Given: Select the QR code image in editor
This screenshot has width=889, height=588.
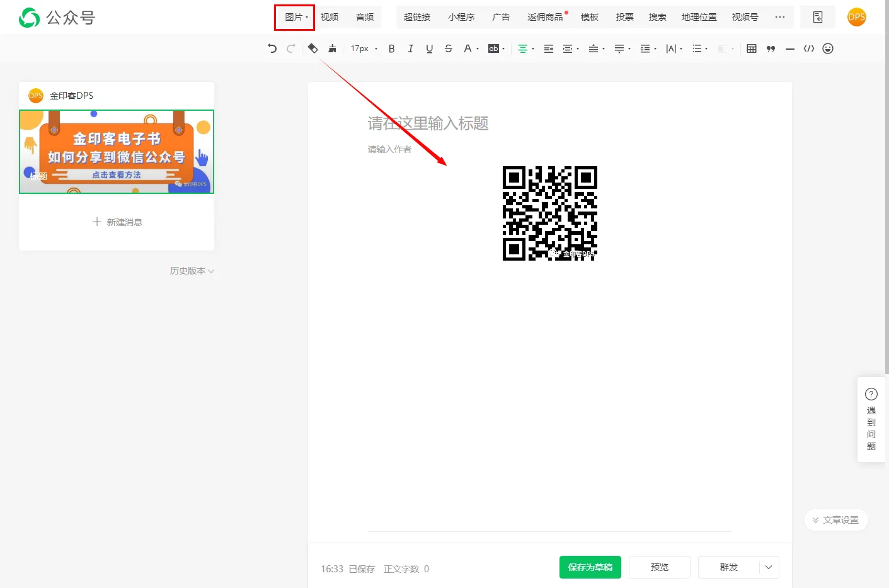Looking at the screenshot, I should (550, 213).
